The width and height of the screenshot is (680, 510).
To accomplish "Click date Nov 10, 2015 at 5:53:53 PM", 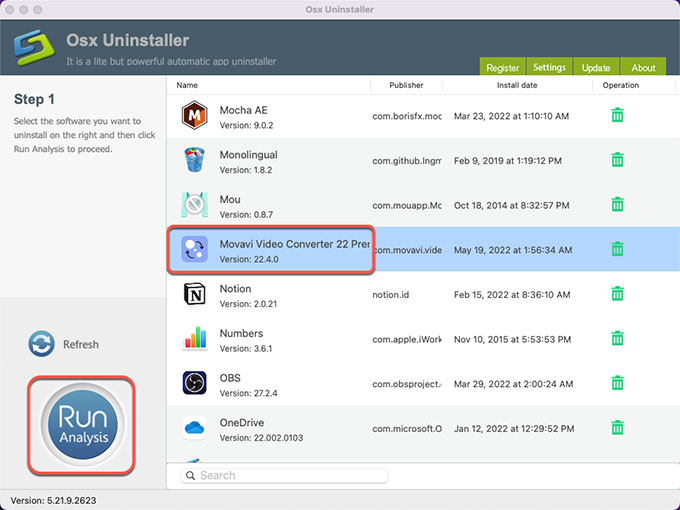I will (x=513, y=340).
